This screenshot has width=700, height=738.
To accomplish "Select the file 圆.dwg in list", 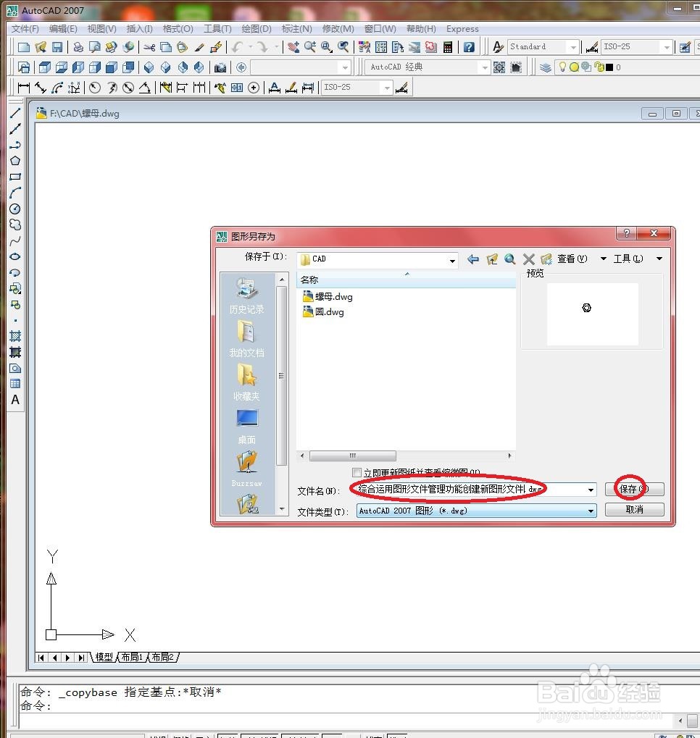I will (323, 312).
